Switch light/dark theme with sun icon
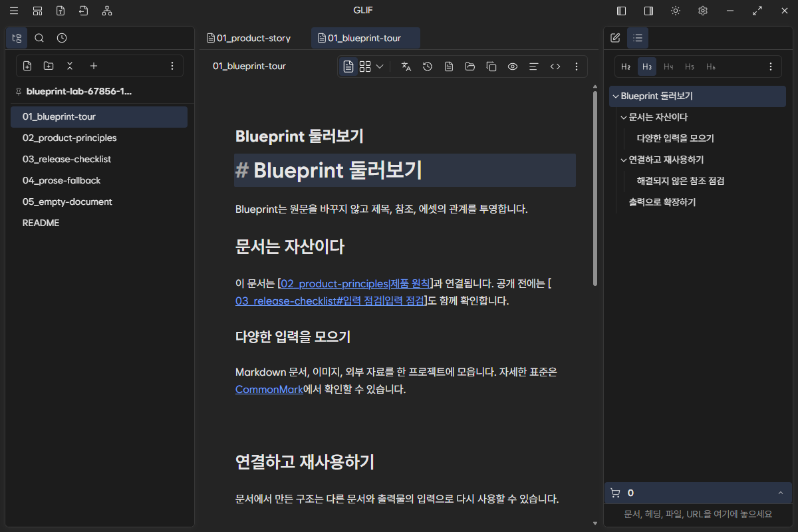Viewport: 798px width, 532px height. [676, 11]
